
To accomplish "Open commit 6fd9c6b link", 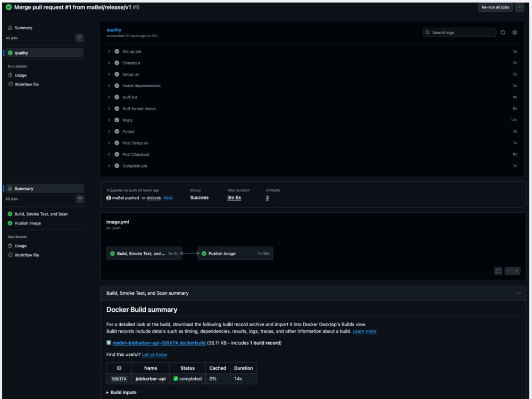I will point(154,198).
